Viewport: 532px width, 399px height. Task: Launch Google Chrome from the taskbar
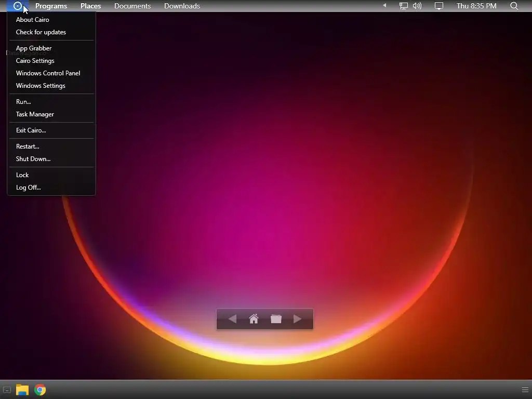[40, 390]
